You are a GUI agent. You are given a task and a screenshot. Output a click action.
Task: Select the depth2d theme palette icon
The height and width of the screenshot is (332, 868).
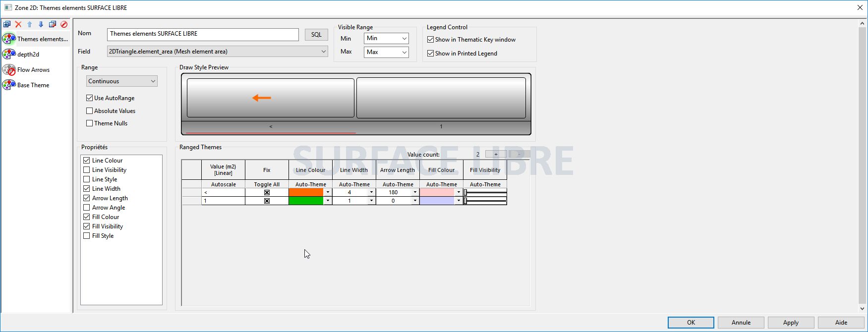[9, 55]
